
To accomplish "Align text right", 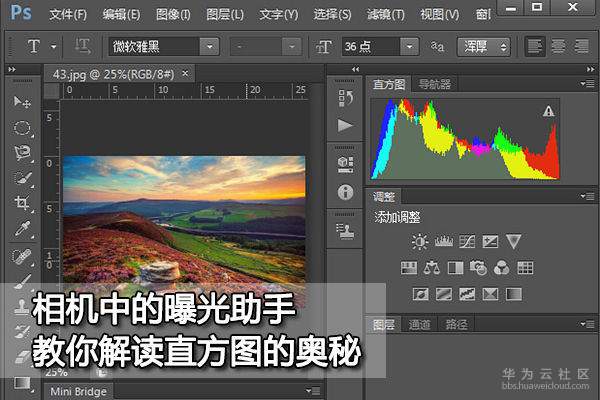I will [581, 47].
